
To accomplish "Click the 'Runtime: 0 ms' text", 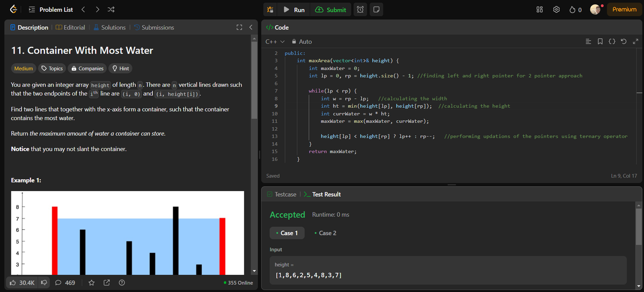I will (331, 215).
